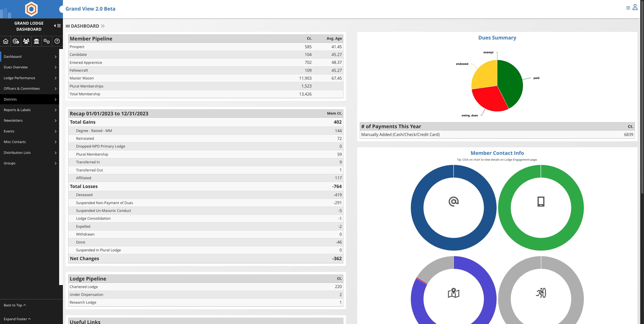The image size is (644, 324).
Task: Open the members group icon
Action: click(x=26, y=41)
